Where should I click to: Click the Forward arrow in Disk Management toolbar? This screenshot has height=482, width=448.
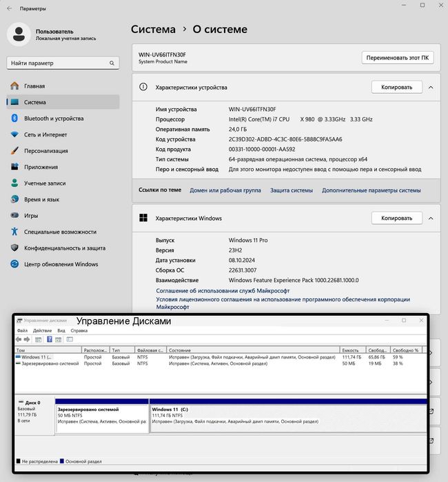click(x=27, y=339)
